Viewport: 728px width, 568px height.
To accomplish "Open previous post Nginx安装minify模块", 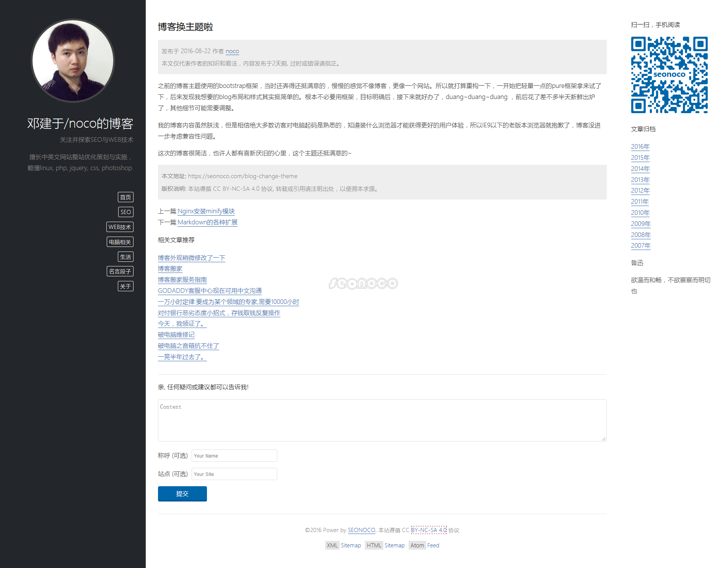I will tap(206, 211).
